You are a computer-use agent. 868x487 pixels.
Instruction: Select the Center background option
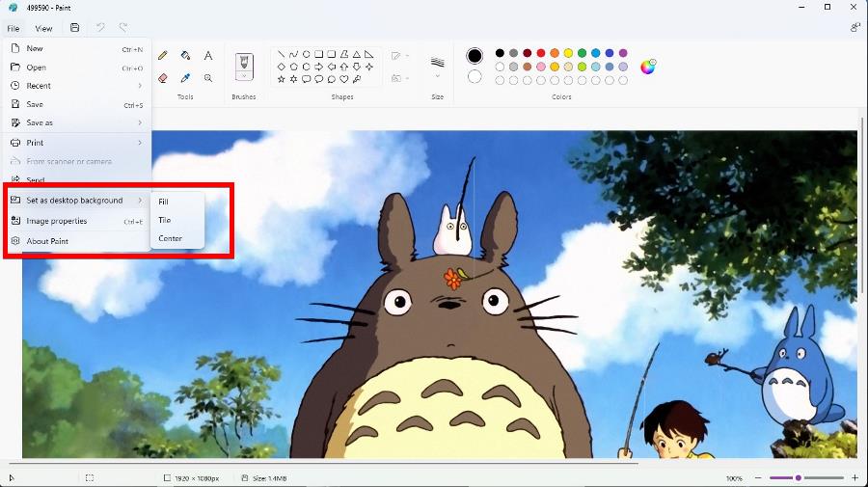(x=177, y=238)
